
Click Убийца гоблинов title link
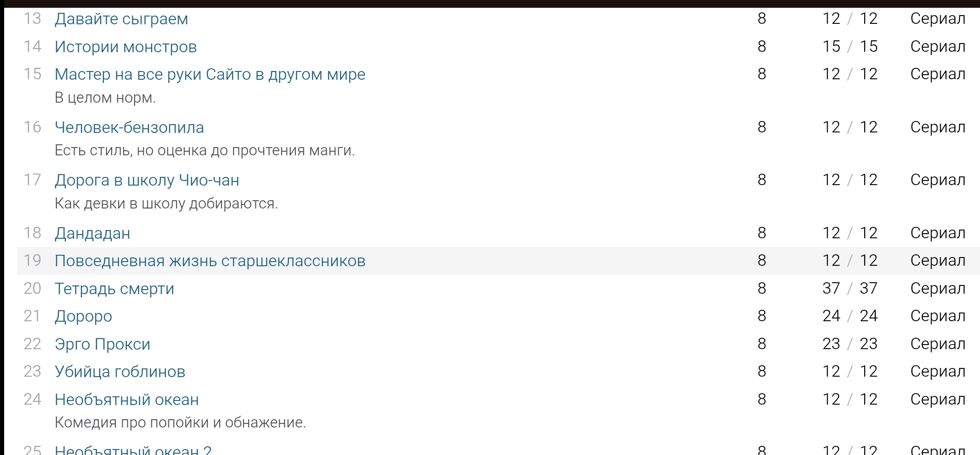(x=120, y=372)
